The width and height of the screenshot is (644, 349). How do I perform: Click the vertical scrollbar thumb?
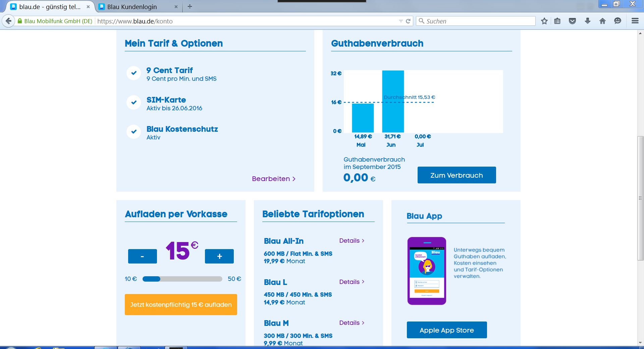point(641,198)
